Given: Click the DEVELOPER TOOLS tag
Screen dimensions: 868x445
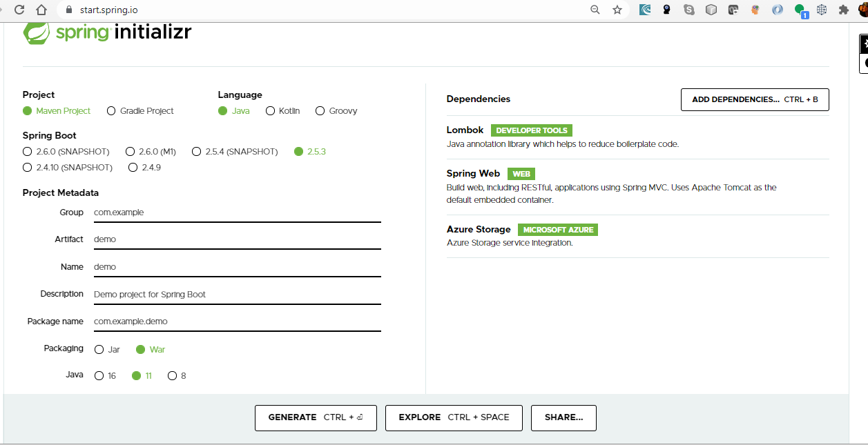Looking at the screenshot, I should 532,130.
